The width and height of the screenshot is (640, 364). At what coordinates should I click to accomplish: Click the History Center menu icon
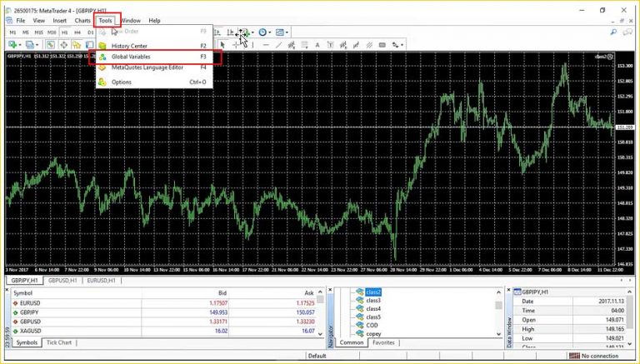(102, 46)
